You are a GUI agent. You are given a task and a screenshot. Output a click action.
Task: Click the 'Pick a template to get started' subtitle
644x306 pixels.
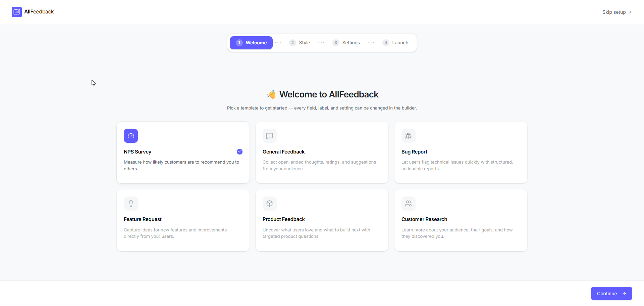click(322, 108)
